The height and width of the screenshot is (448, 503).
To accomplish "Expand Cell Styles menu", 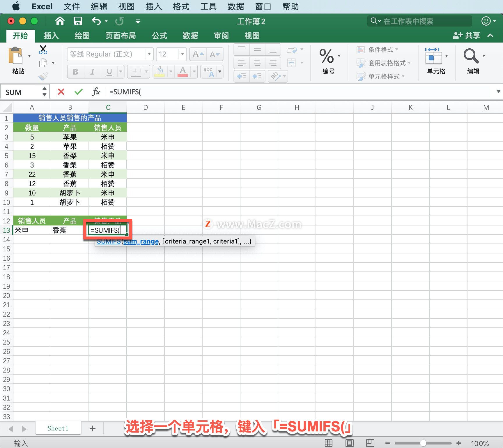I will (x=403, y=76).
